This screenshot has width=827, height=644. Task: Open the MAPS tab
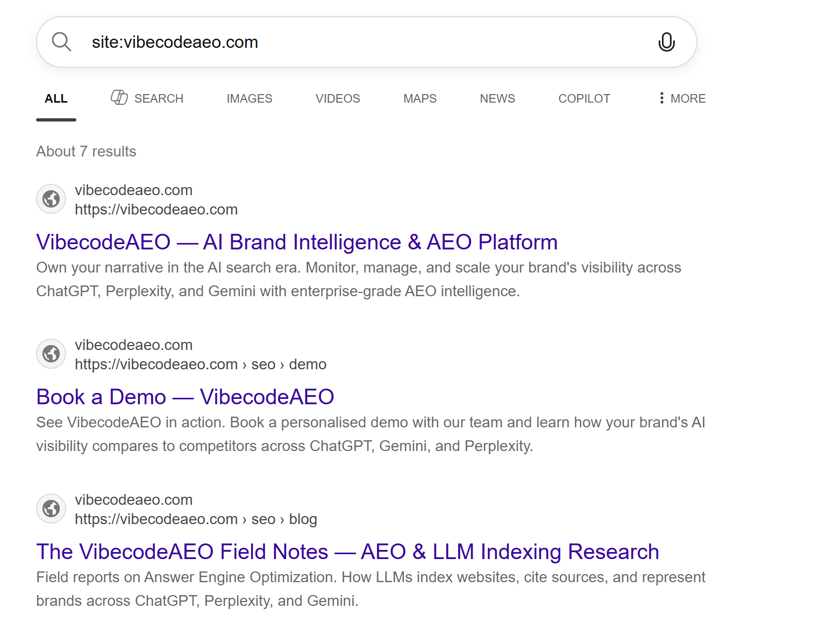tap(420, 98)
